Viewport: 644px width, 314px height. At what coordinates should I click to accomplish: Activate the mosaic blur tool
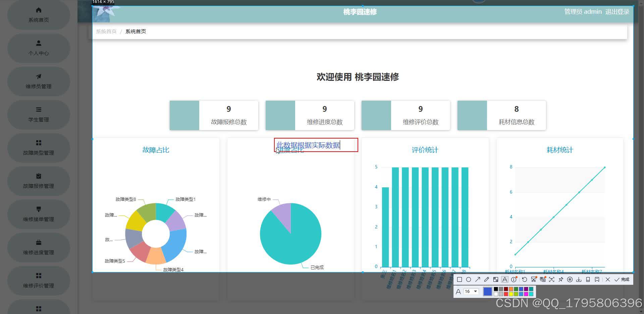(x=496, y=279)
